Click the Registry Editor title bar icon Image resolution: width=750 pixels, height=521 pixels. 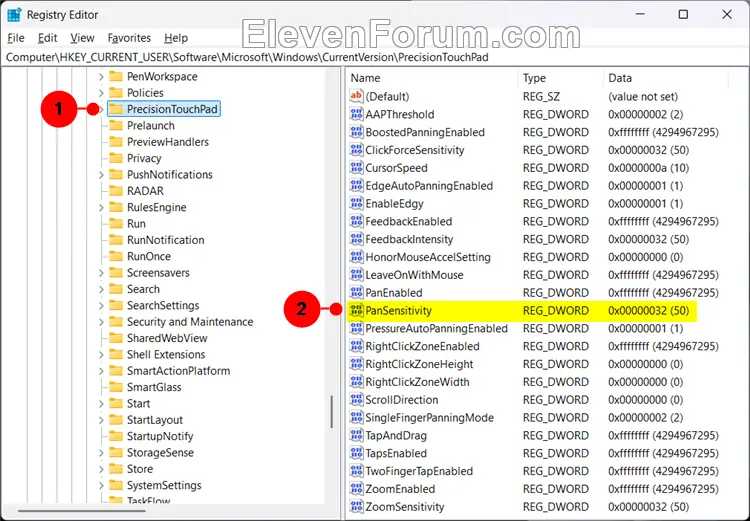[x=14, y=15]
